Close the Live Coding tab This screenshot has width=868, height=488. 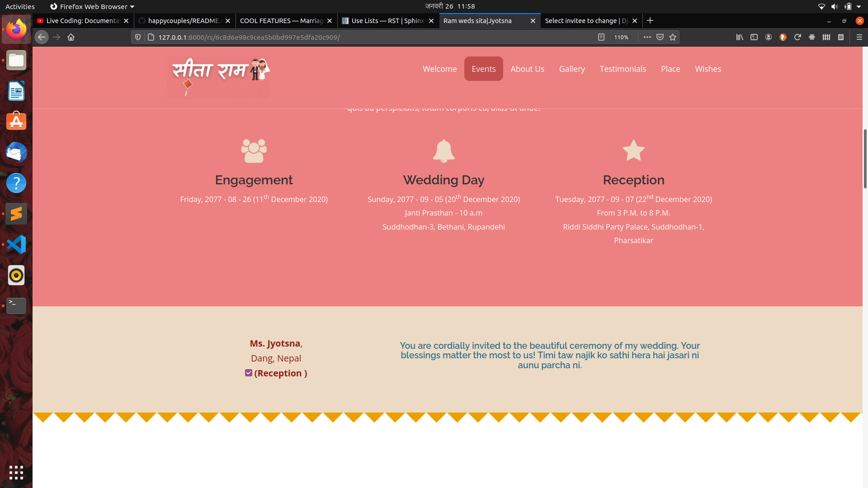coord(126,21)
